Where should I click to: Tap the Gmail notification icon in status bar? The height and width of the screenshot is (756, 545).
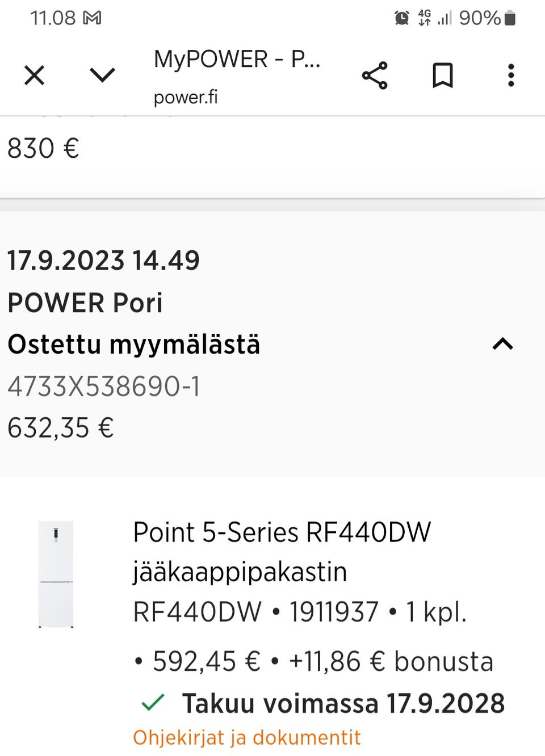click(92, 18)
